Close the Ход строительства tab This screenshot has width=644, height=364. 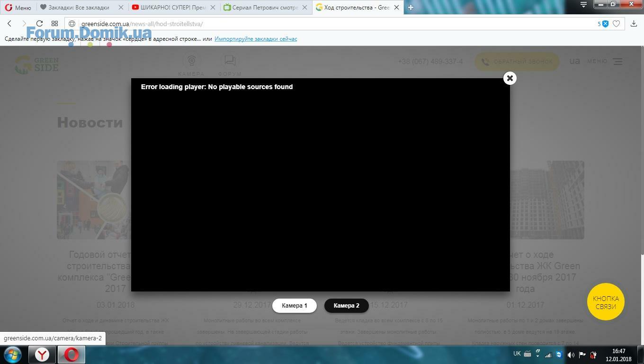[x=396, y=8]
